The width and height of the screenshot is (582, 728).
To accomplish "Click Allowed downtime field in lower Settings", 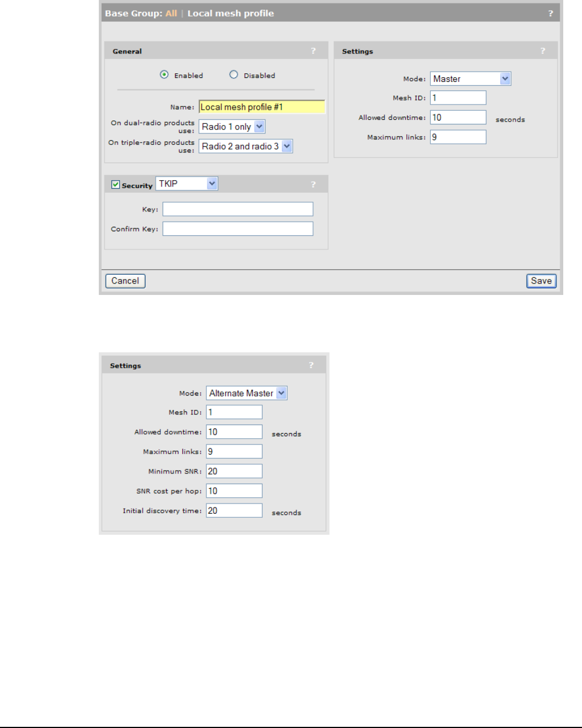I will tap(234, 432).
